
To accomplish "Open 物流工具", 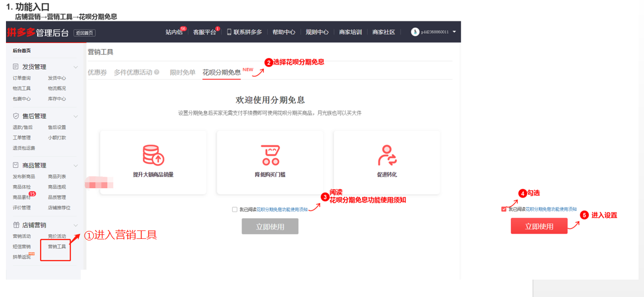I will click(x=21, y=88).
